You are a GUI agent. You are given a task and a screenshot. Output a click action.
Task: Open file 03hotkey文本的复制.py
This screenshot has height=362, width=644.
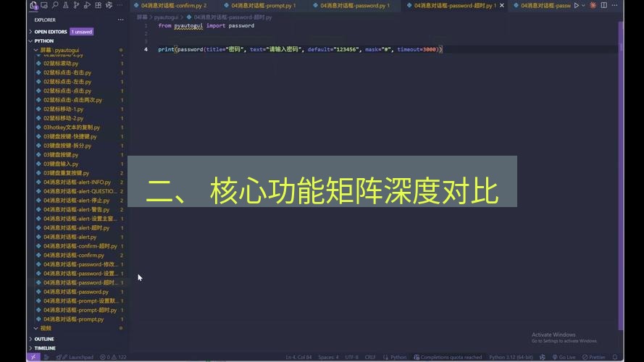point(72,127)
